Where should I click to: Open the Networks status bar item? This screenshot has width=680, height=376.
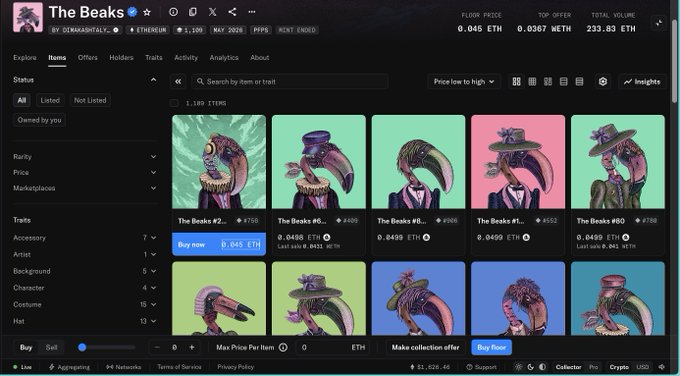124,367
